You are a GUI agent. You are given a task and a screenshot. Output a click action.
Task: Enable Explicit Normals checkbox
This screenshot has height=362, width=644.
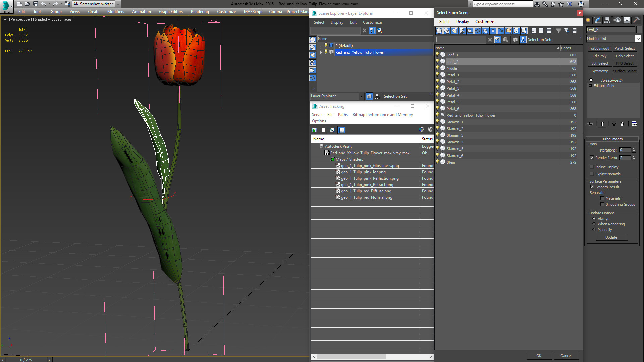(x=592, y=174)
